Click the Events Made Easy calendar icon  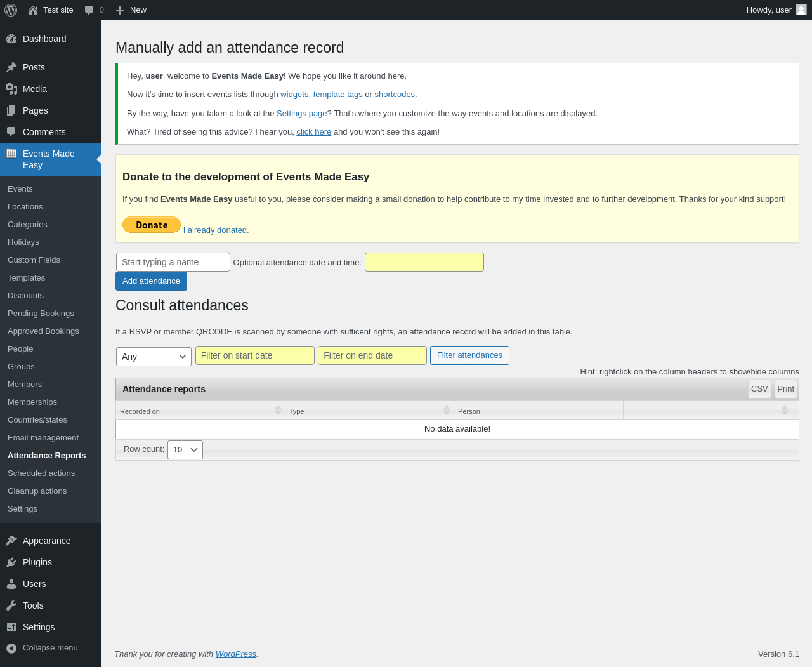[11, 154]
